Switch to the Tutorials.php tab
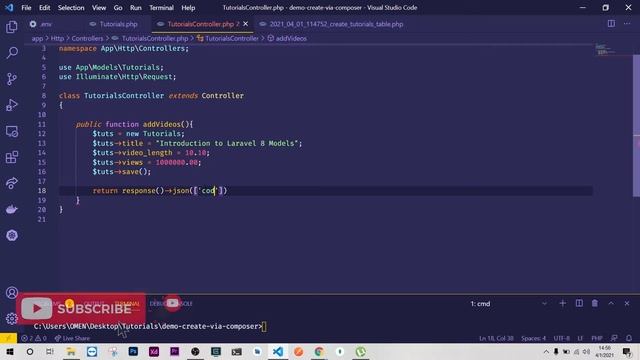This screenshot has height=360, width=640. (x=117, y=24)
